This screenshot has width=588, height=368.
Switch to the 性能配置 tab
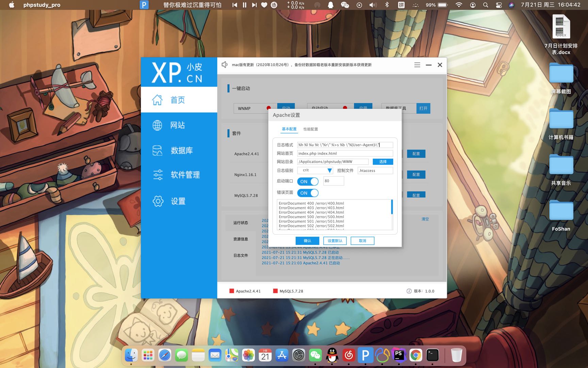click(311, 129)
